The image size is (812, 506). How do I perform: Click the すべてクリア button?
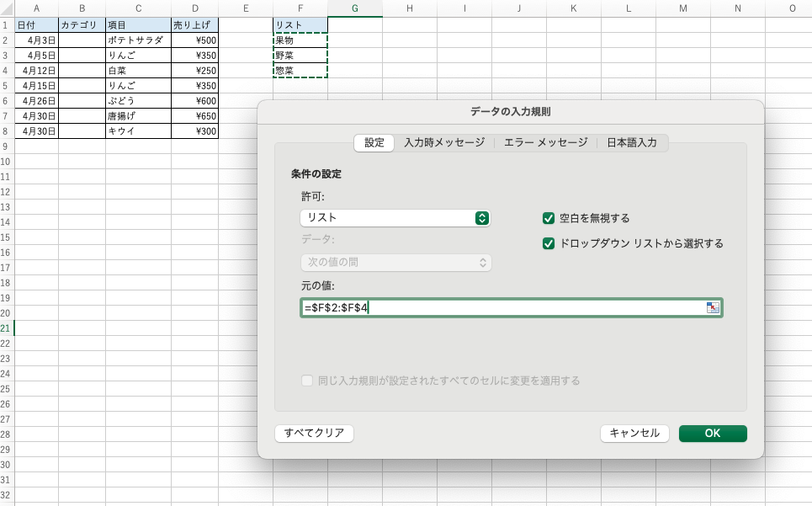click(314, 433)
